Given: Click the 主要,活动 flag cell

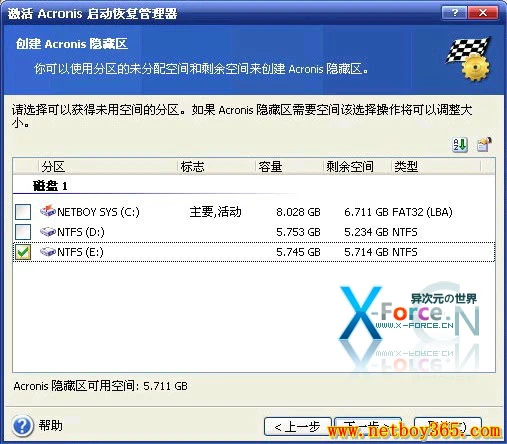Looking at the screenshot, I should coord(216,212).
